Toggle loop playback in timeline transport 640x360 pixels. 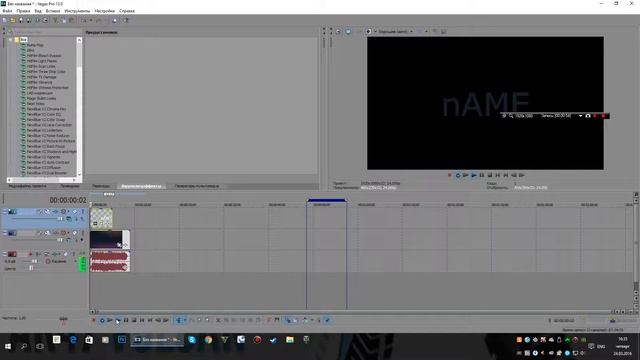[102, 320]
